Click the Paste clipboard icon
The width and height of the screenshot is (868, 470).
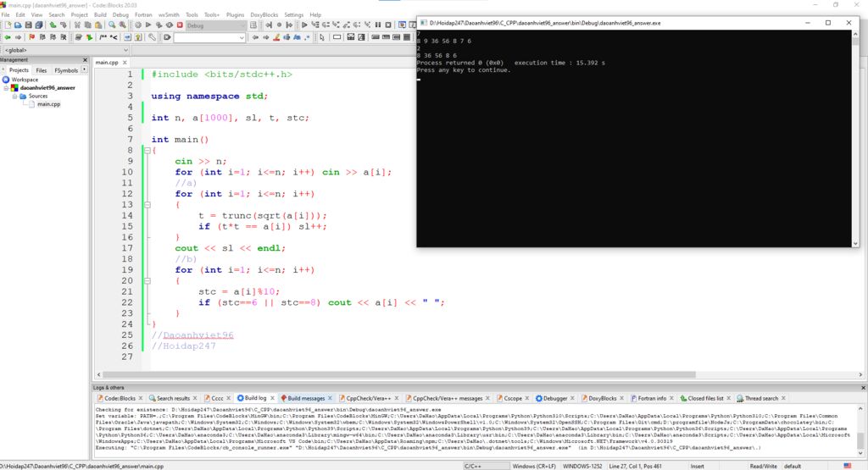pyautogui.click(x=98, y=25)
